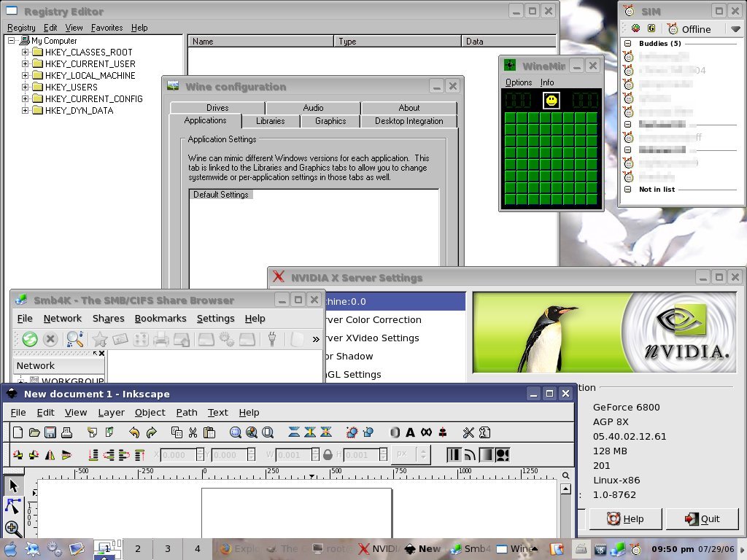The image size is (747, 560).
Task: Click the Paste clipboard icon in Inkscape
Action: point(209,432)
